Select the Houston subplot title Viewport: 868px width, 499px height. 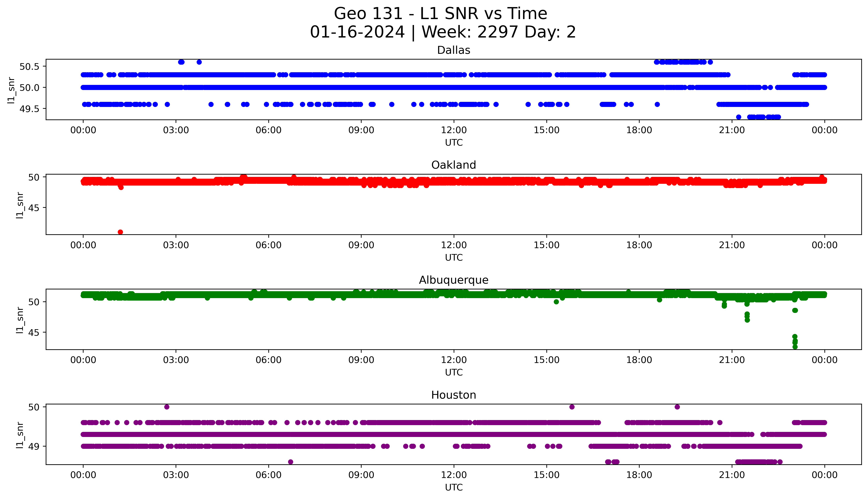click(x=454, y=395)
